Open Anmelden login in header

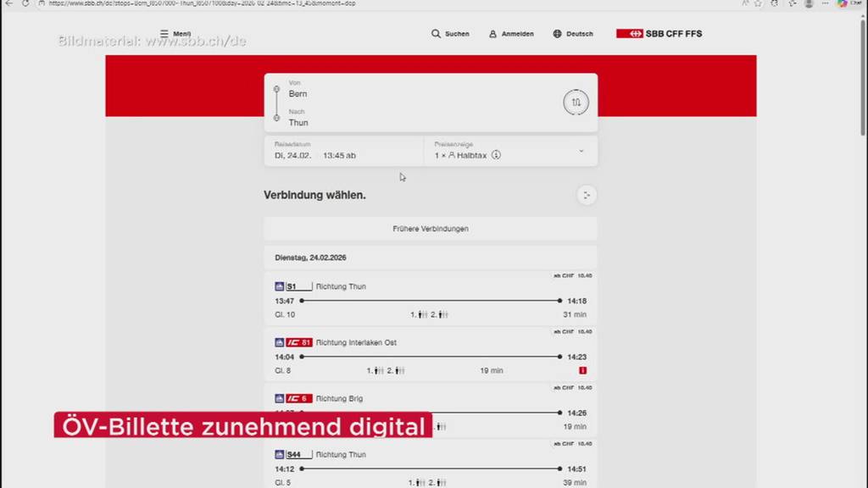tap(511, 34)
